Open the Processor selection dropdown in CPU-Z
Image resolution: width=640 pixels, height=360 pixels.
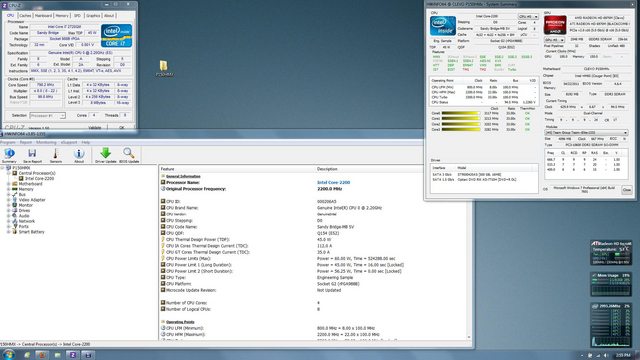(47, 116)
